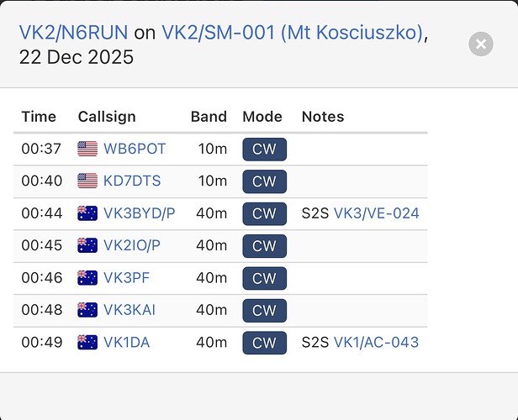518x420 pixels.
Task: Open the VK2/SM-001 Mt Kosciuszko summit link
Action: coord(293,34)
